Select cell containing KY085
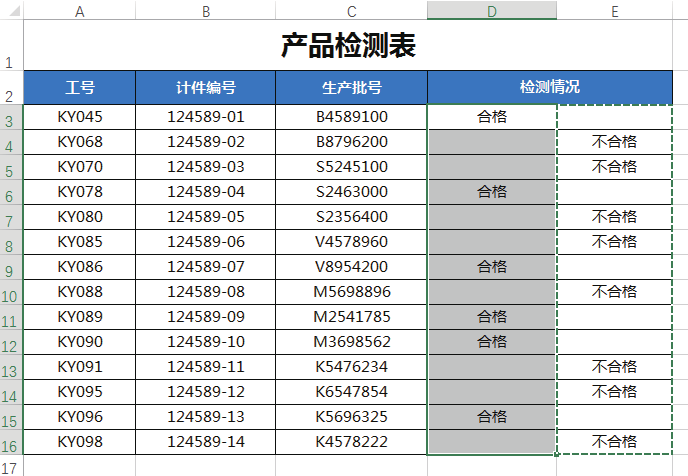The height and width of the screenshot is (476, 688). (x=79, y=242)
